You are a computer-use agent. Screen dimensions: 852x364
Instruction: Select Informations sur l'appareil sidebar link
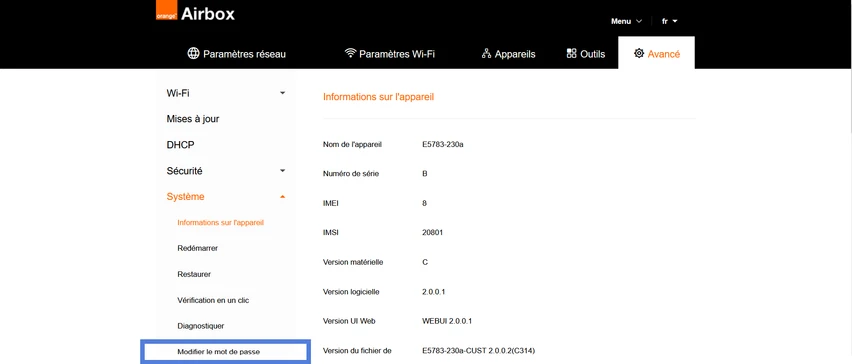pos(221,222)
